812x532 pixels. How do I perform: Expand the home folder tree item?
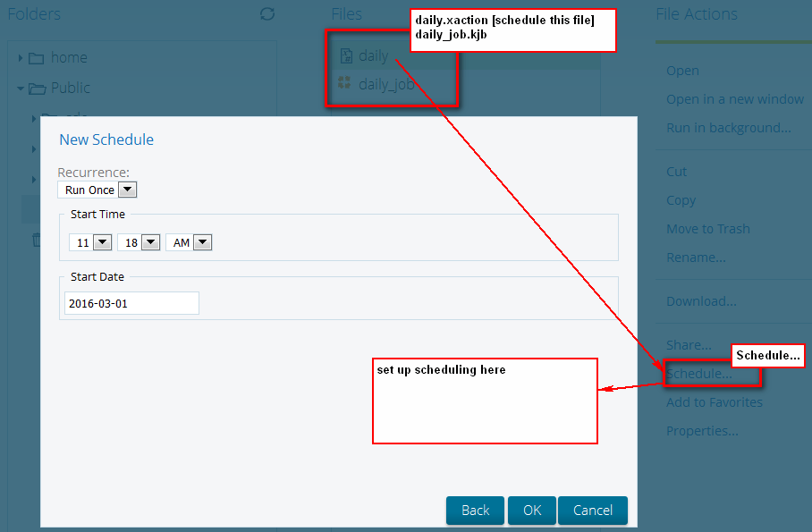[21, 56]
